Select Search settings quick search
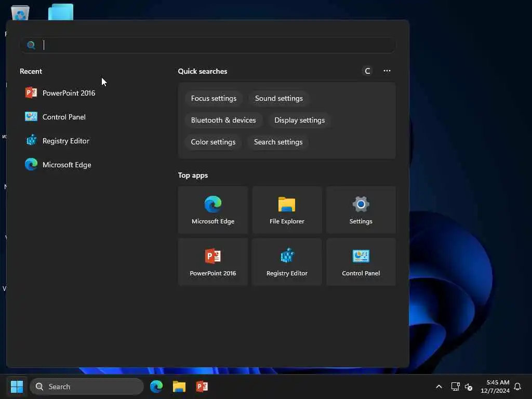The height and width of the screenshot is (399, 532). point(278,142)
